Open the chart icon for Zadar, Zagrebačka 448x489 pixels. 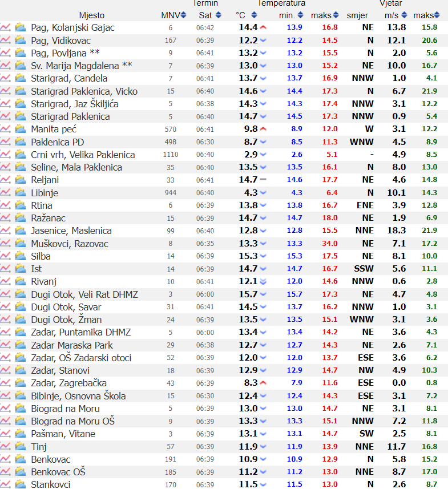(6, 383)
